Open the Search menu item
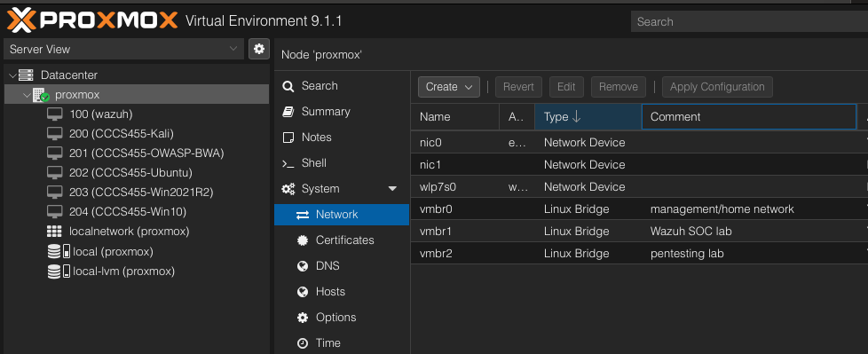Screen dimensions: 868x354 point(342,86)
